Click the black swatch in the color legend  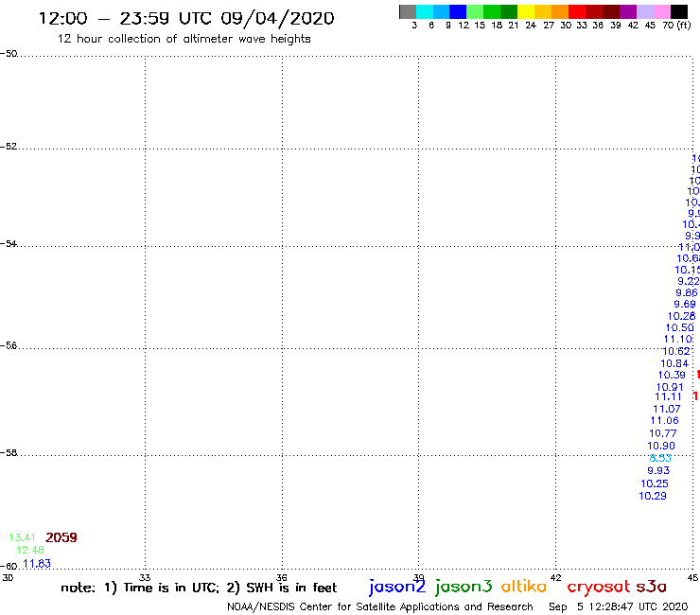679,11
